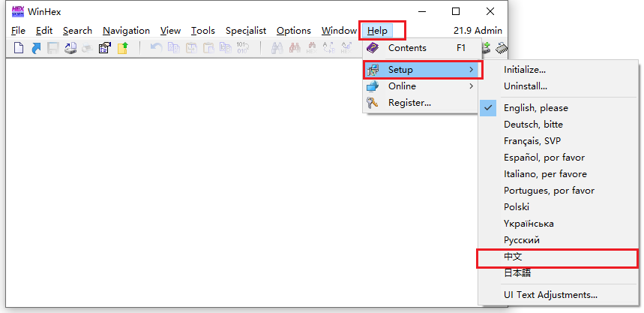644x313 pixels.
Task: Close the WinHex window
Action: (490, 11)
